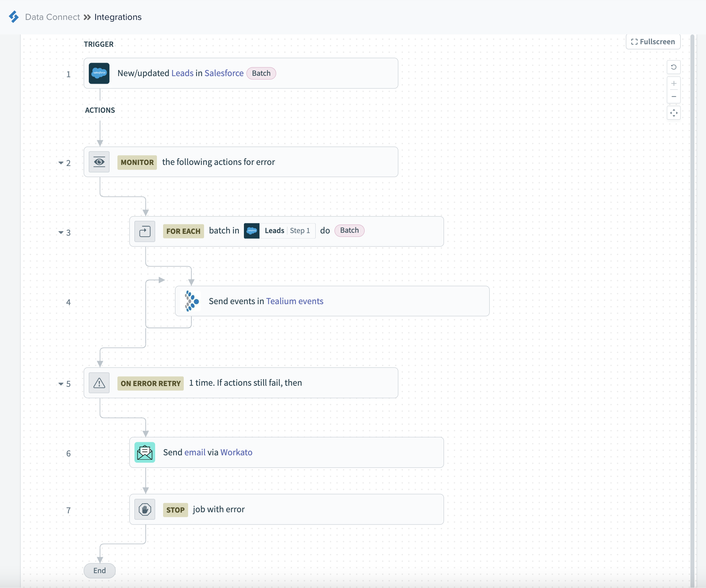Reset the canvas view with the refresh icon

[x=673, y=67]
